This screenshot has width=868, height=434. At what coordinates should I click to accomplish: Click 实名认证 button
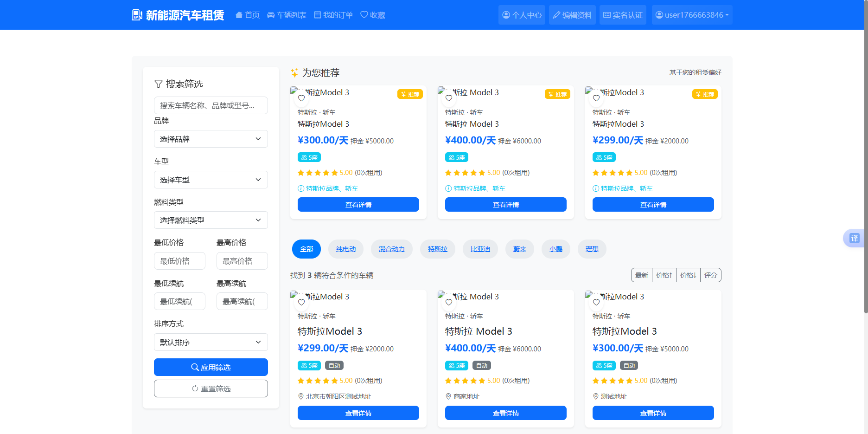coord(623,15)
